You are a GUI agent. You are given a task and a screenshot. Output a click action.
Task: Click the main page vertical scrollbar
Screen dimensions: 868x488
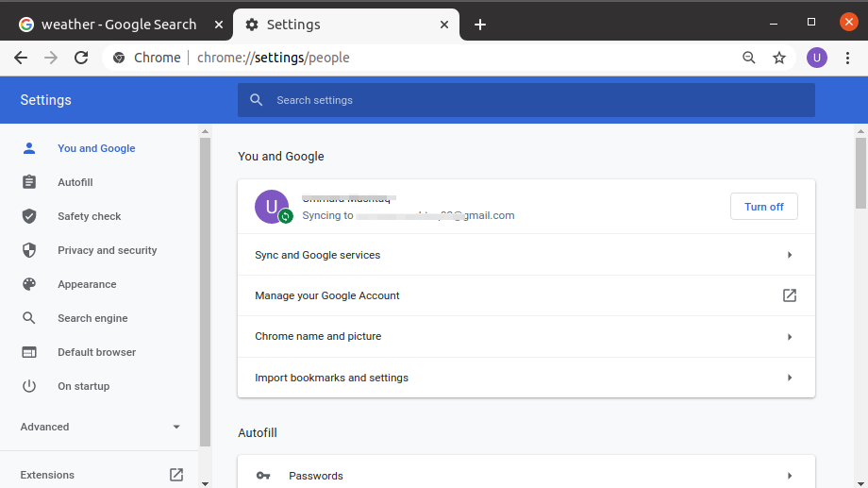point(860,172)
